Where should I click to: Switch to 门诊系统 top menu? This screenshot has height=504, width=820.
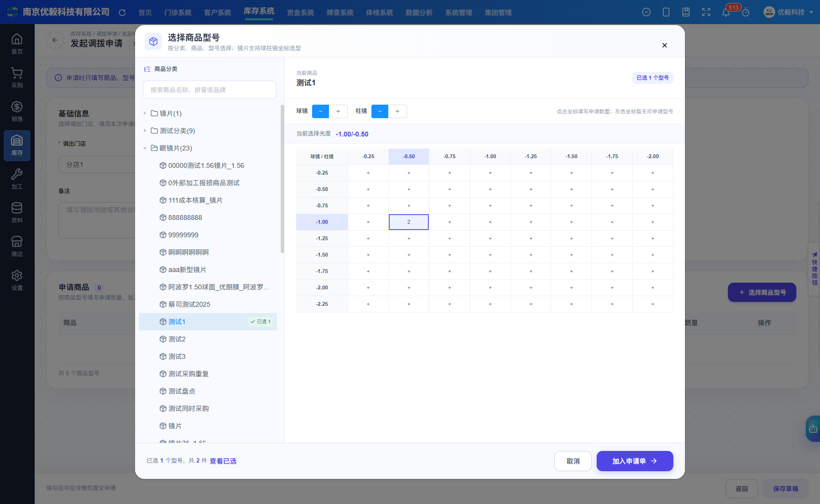click(x=178, y=13)
